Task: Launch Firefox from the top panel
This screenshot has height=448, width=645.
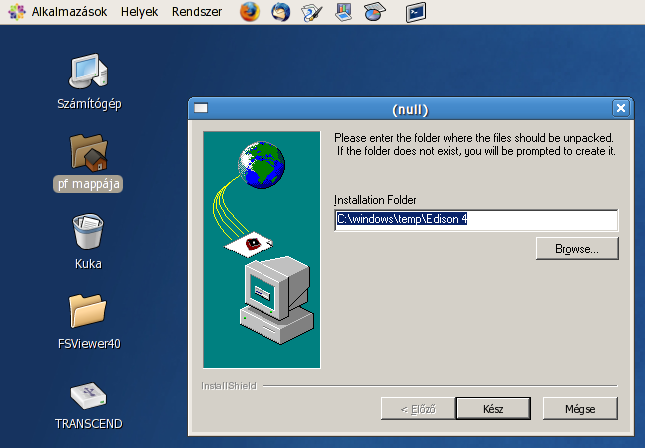Action: pyautogui.click(x=249, y=12)
